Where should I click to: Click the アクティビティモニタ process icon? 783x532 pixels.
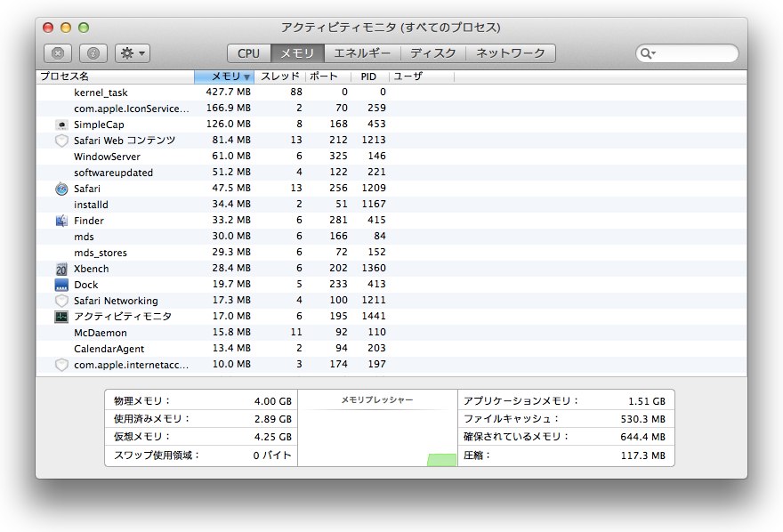point(61,317)
